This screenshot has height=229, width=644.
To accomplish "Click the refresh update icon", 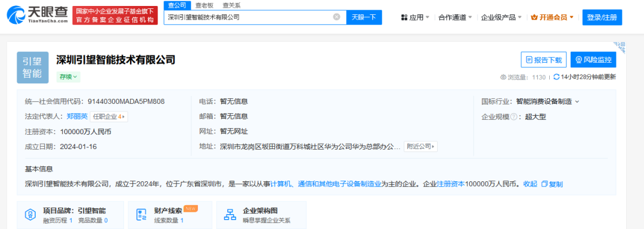I will (556, 77).
